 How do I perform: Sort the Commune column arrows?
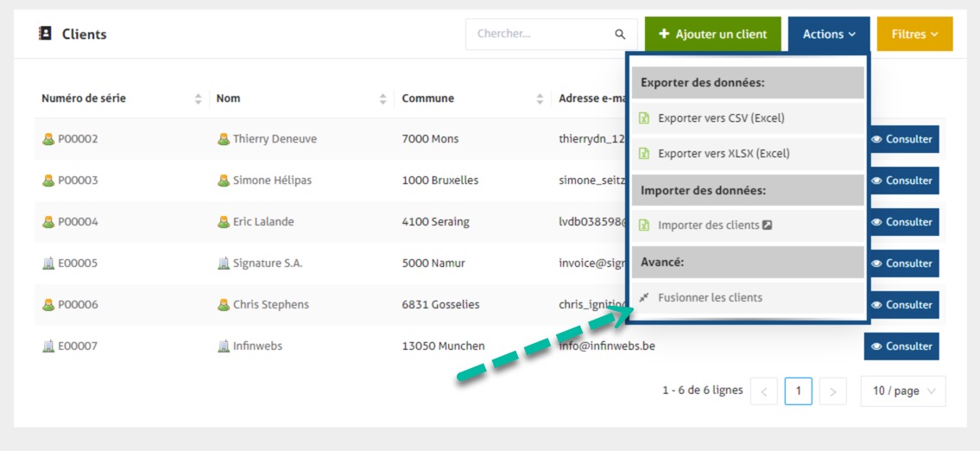pyautogui.click(x=541, y=98)
